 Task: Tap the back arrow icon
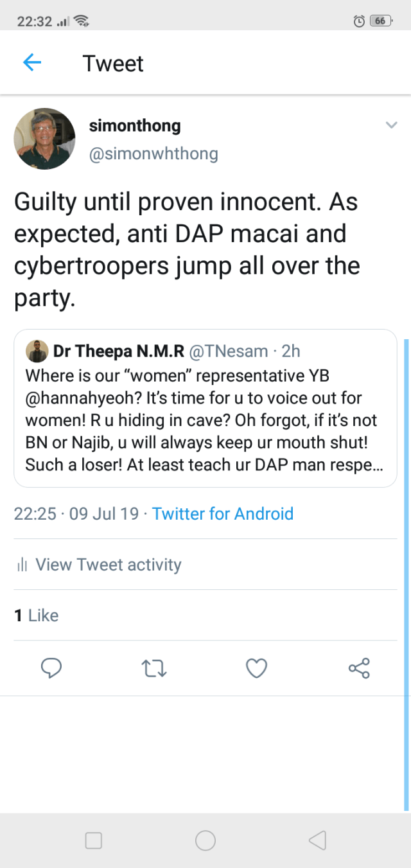click(x=32, y=63)
